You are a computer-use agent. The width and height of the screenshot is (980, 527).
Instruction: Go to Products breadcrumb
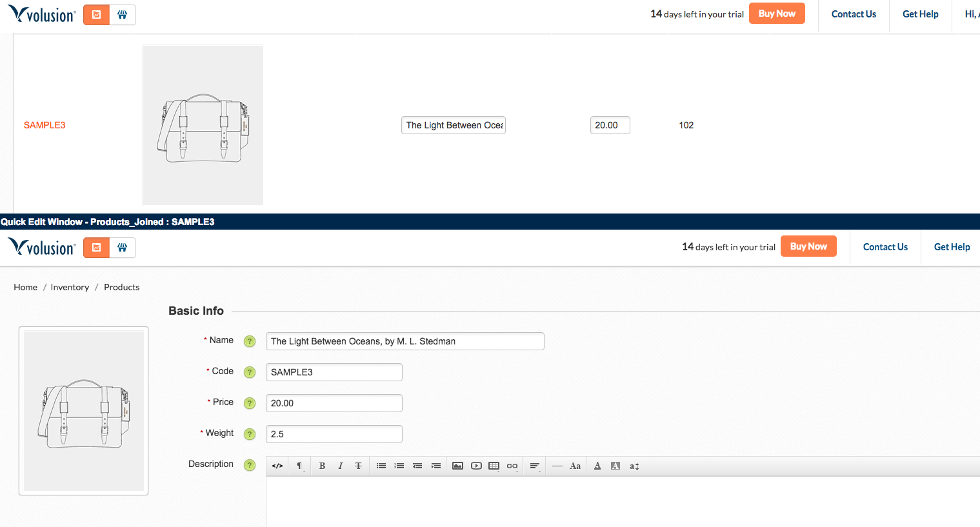point(122,287)
